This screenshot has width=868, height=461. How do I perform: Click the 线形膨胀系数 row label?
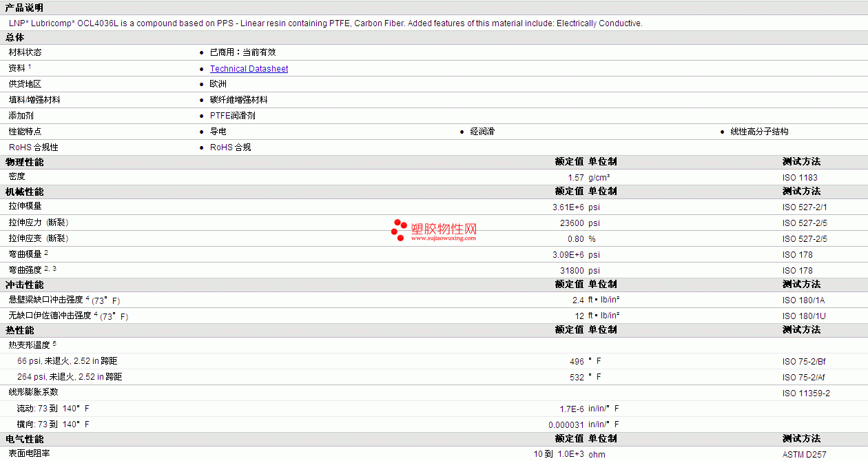[34, 392]
